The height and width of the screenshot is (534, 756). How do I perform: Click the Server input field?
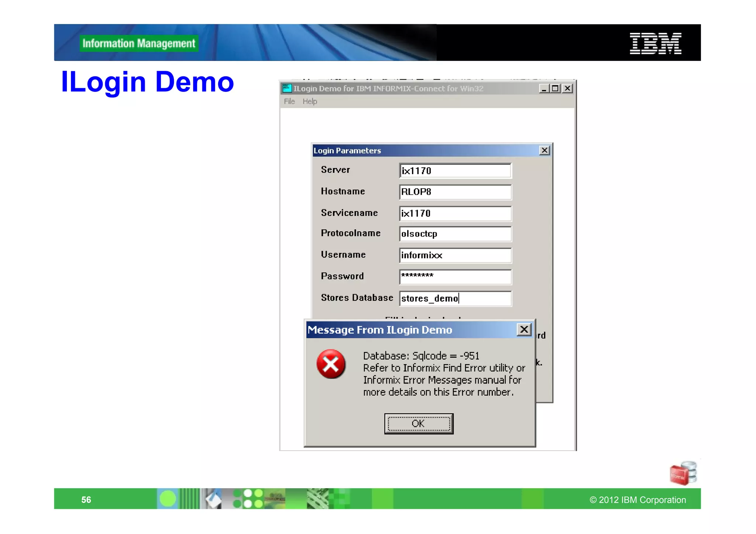(x=456, y=171)
